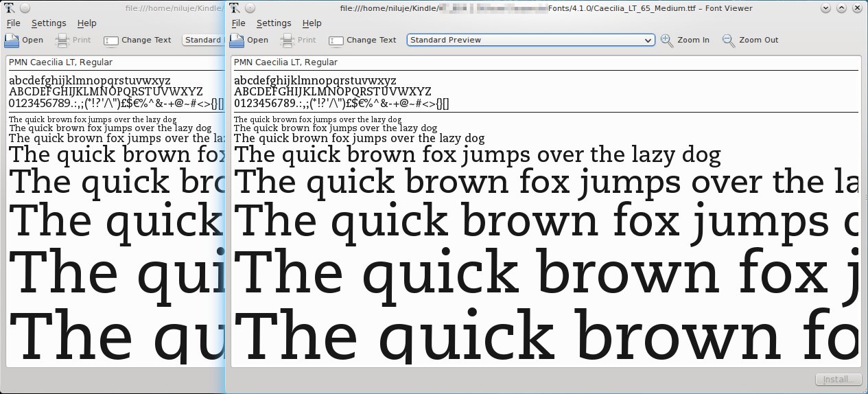Screen dimensions: 868x394
Task: Click the Zoom In label in toolbar
Action: click(693, 40)
